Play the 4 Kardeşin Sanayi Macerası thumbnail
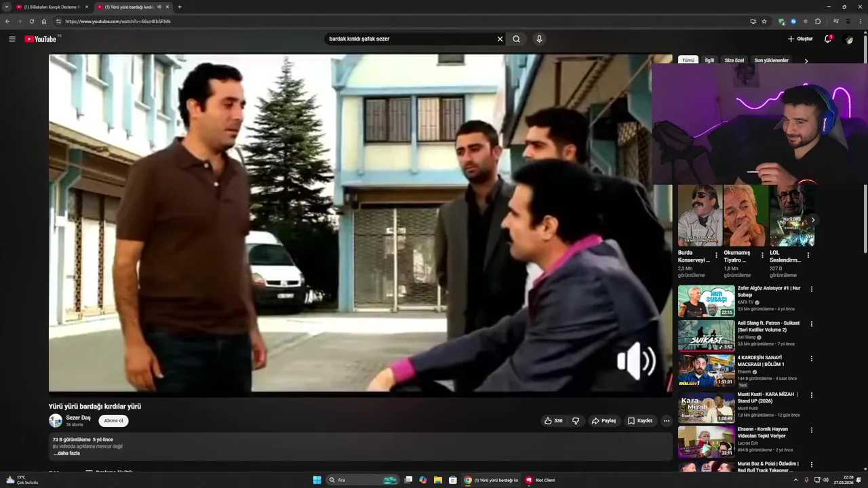 (x=706, y=370)
